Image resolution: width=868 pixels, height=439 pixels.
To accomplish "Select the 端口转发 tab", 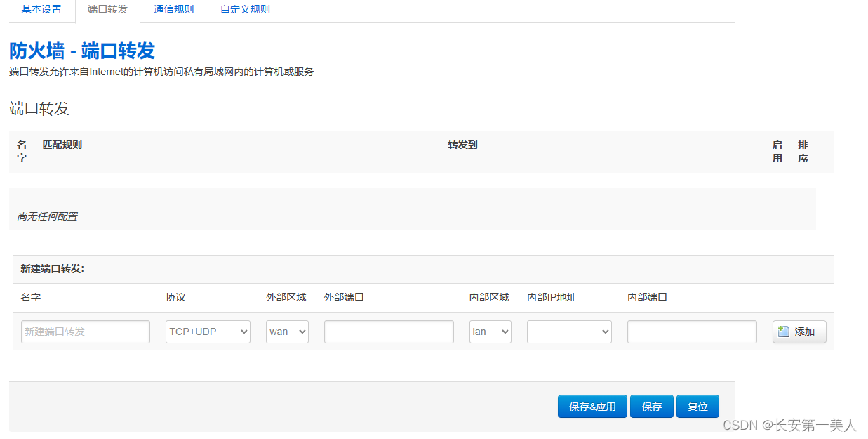I will [x=107, y=10].
